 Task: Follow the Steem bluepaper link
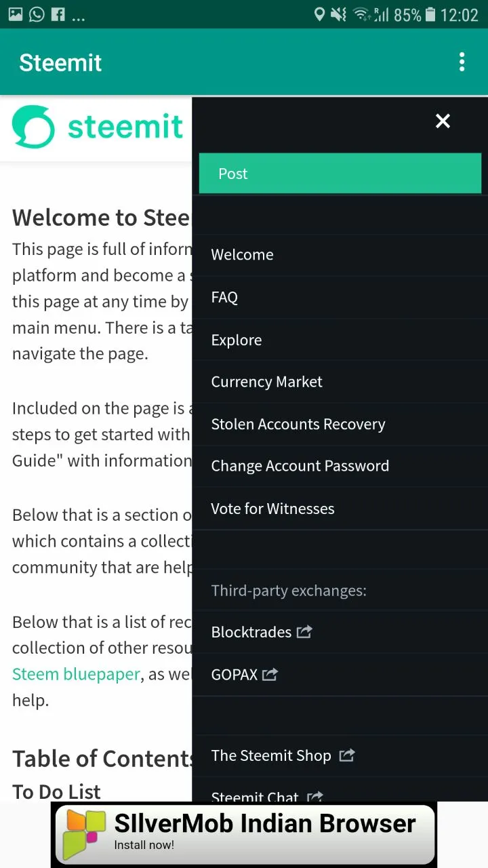point(76,674)
